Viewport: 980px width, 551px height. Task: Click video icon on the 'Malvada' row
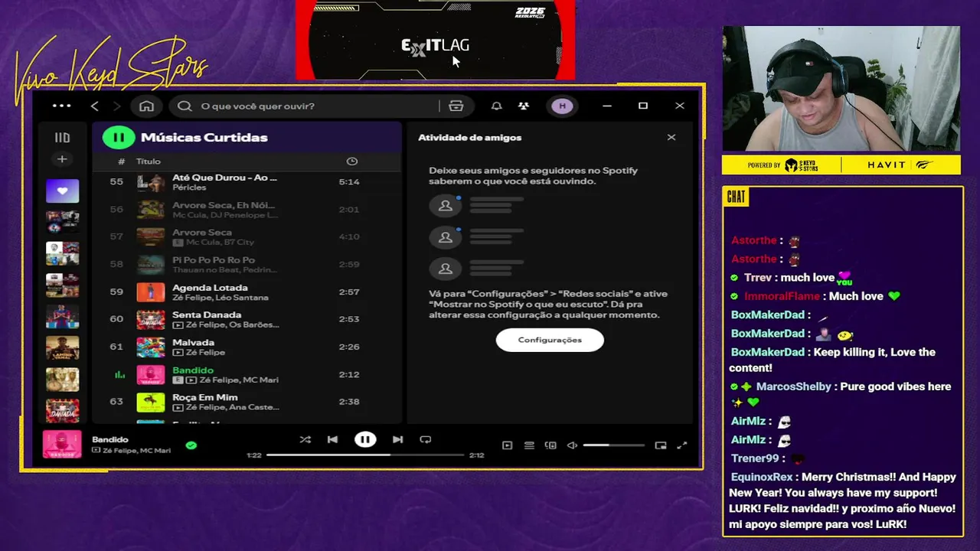point(178,353)
